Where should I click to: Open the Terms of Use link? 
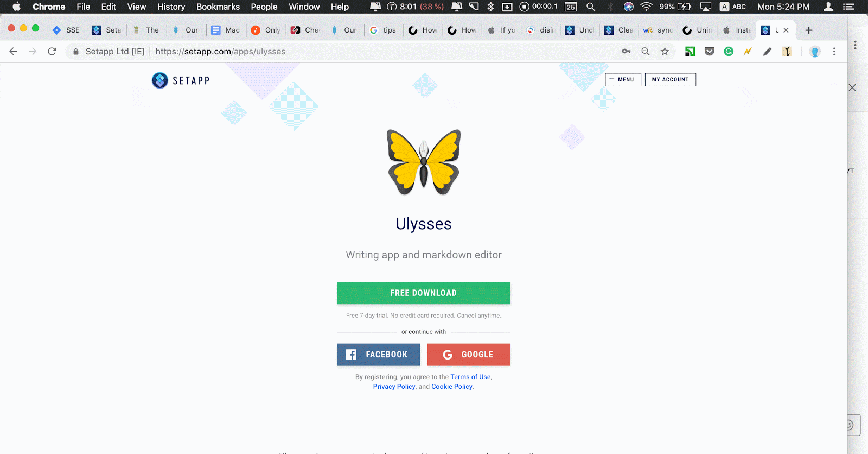click(x=470, y=377)
